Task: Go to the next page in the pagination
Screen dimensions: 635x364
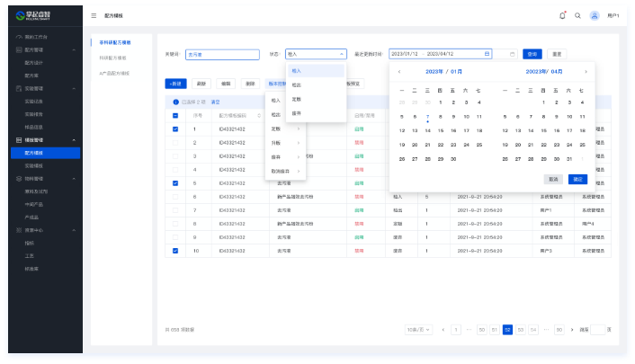Action: [572, 330]
